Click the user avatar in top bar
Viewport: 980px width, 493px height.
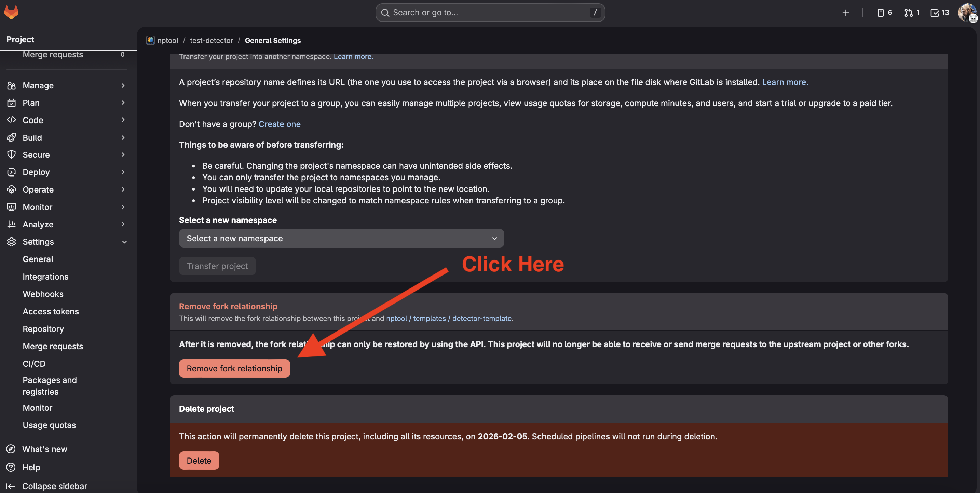click(966, 13)
